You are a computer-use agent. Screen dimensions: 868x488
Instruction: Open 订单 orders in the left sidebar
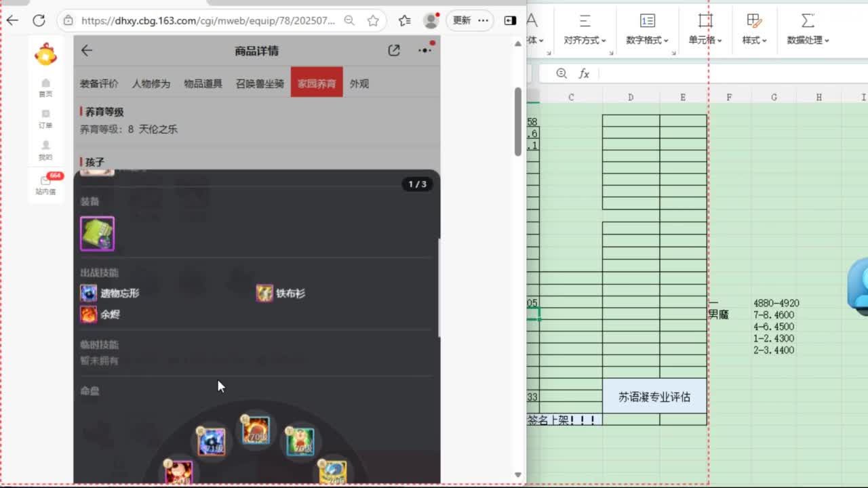pyautogui.click(x=45, y=119)
